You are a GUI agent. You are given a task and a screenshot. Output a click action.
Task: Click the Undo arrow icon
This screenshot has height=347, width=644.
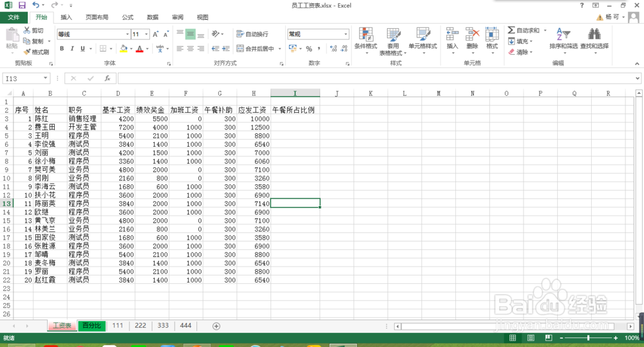[36, 5]
